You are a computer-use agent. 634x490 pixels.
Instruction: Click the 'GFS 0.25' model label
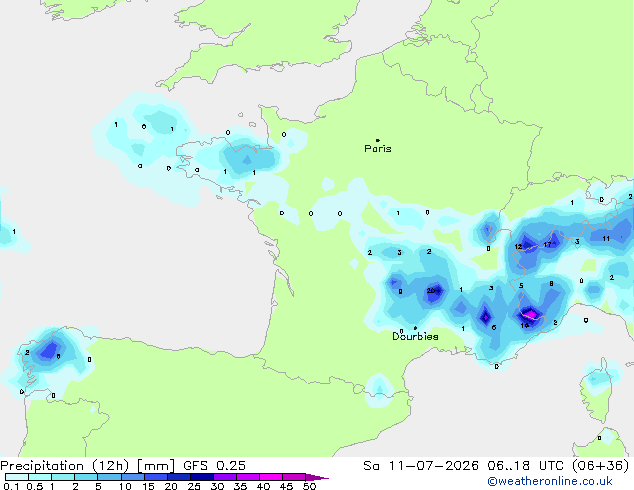tap(214, 466)
